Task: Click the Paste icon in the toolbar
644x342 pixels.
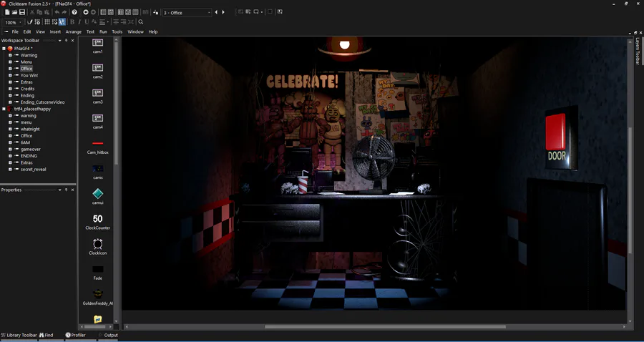Action: click(x=47, y=12)
